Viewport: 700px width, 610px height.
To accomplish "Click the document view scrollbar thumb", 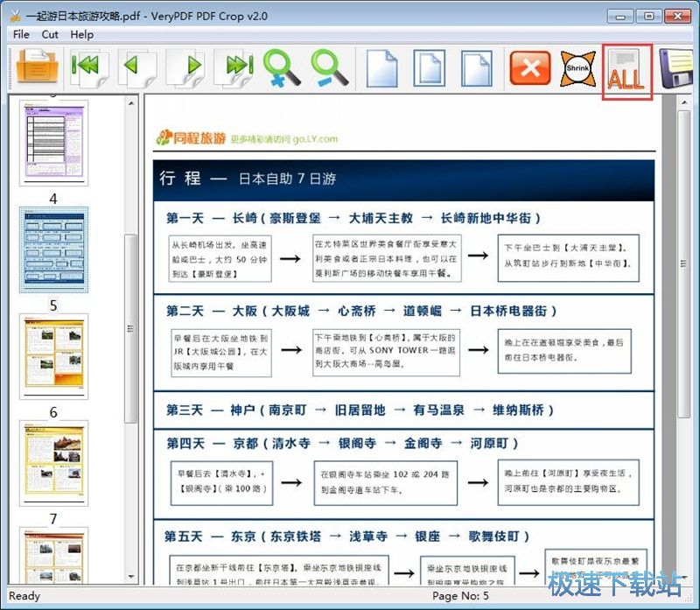I will tap(684, 264).
